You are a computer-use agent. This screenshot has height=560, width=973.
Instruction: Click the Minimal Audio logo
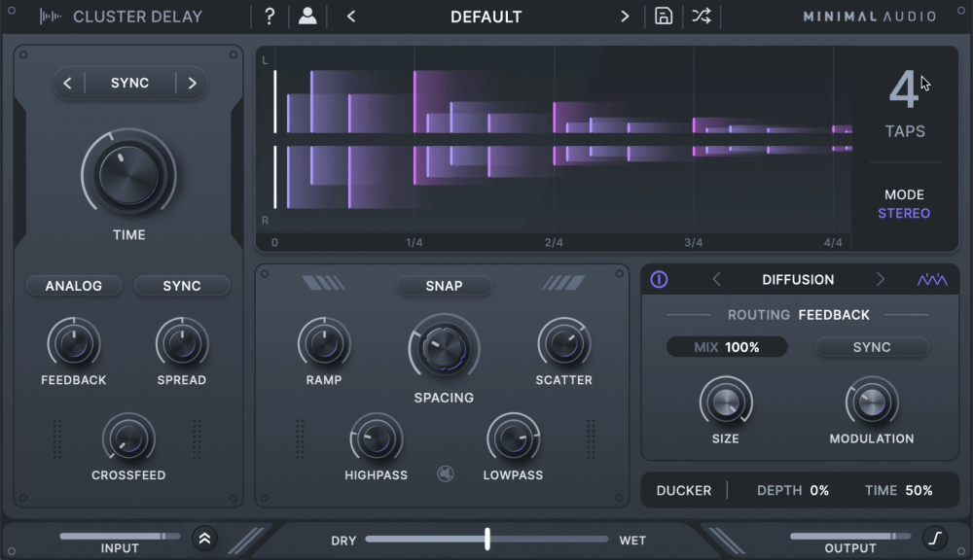click(x=869, y=17)
